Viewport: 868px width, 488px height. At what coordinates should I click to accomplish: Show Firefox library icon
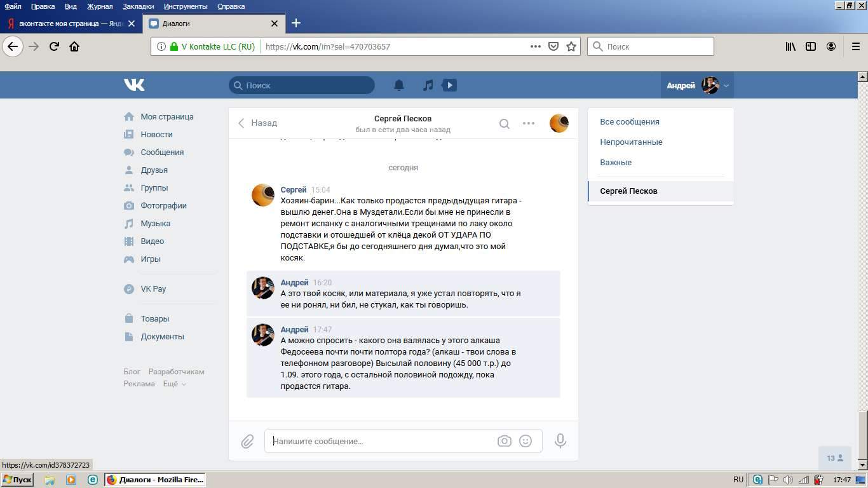coord(790,46)
